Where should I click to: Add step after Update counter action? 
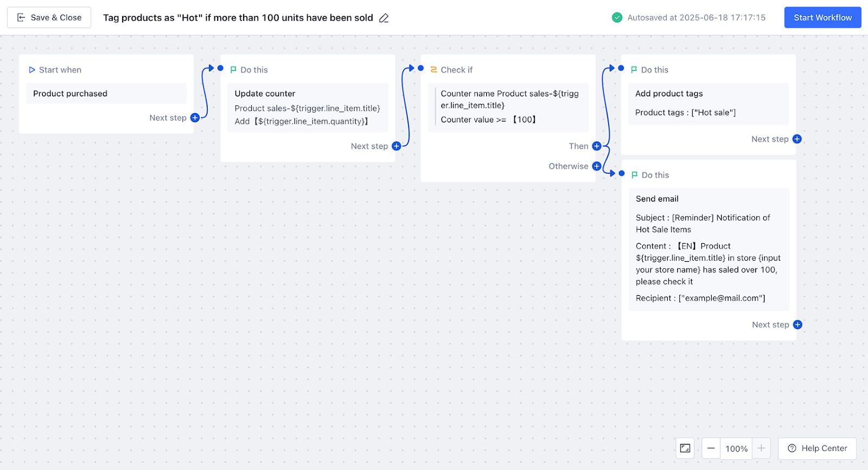click(x=397, y=146)
